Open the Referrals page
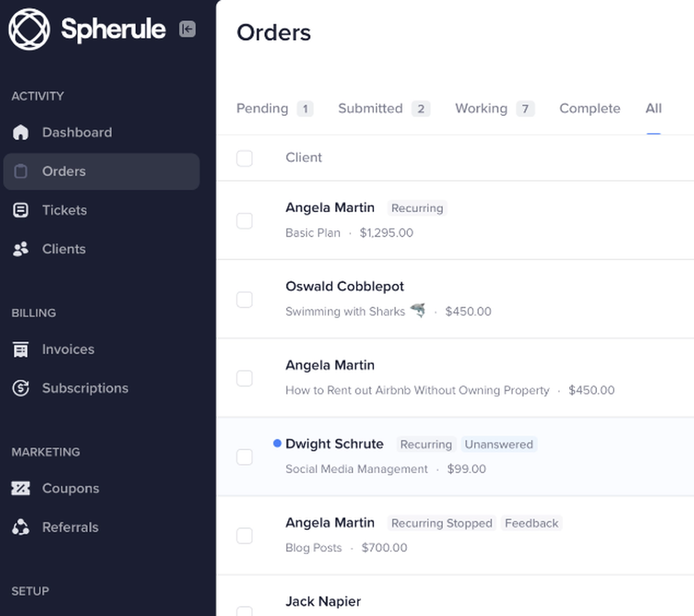 (x=70, y=527)
